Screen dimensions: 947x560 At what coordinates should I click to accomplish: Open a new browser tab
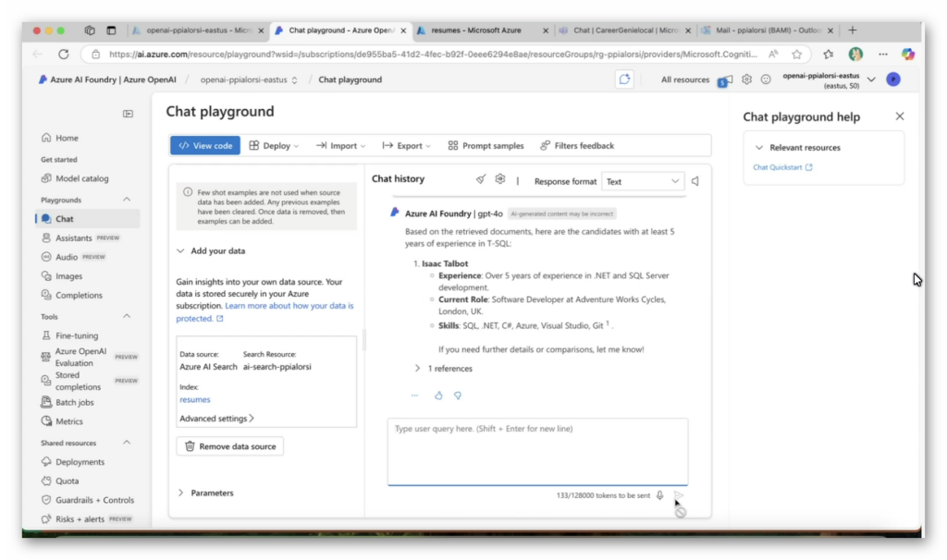(852, 30)
